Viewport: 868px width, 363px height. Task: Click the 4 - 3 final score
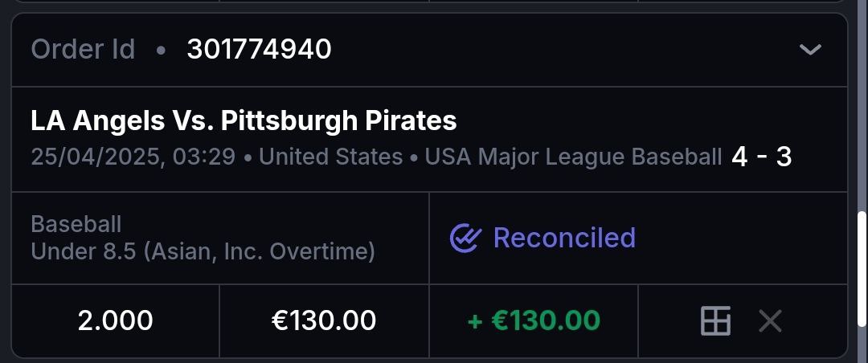click(761, 157)
